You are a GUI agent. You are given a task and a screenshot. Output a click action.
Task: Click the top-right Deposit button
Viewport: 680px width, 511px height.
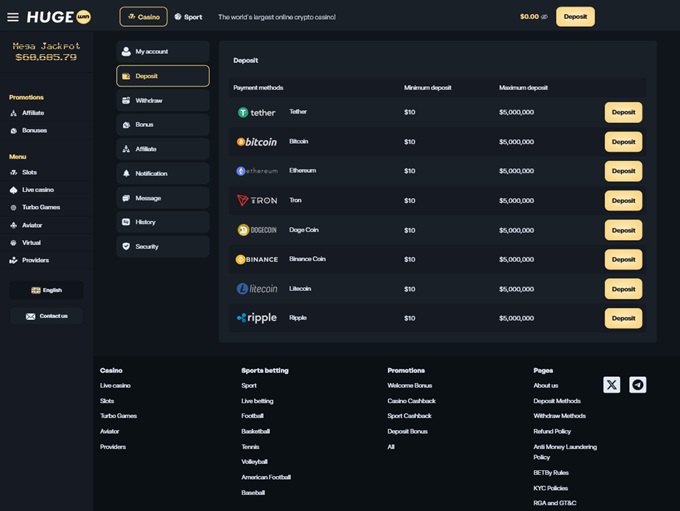(575, 17)
